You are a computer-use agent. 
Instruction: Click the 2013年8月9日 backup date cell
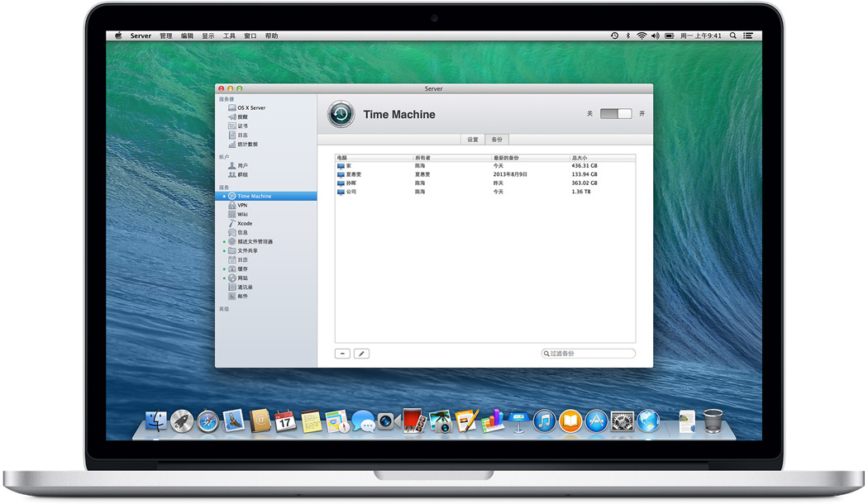click(510, 174)
